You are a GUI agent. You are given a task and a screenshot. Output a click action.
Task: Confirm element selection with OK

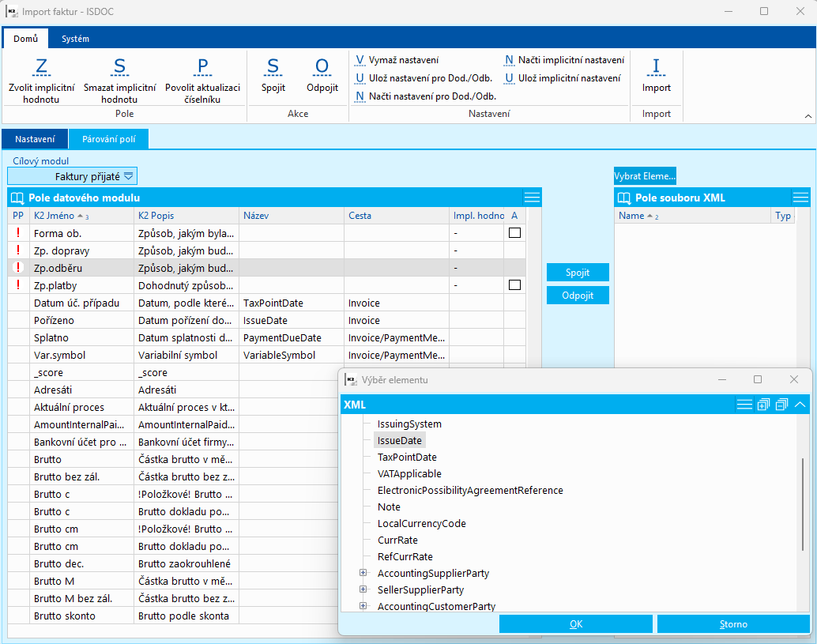point(575,624)
